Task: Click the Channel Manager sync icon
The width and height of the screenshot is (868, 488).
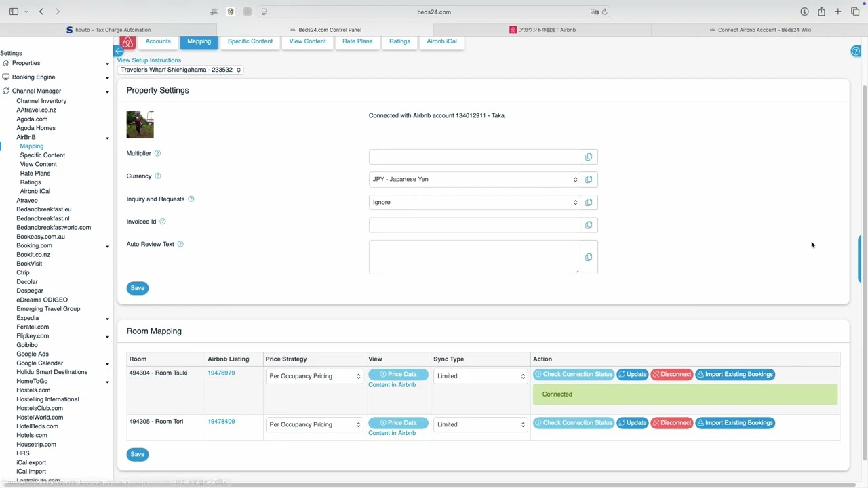Action: tap(6, 91)
